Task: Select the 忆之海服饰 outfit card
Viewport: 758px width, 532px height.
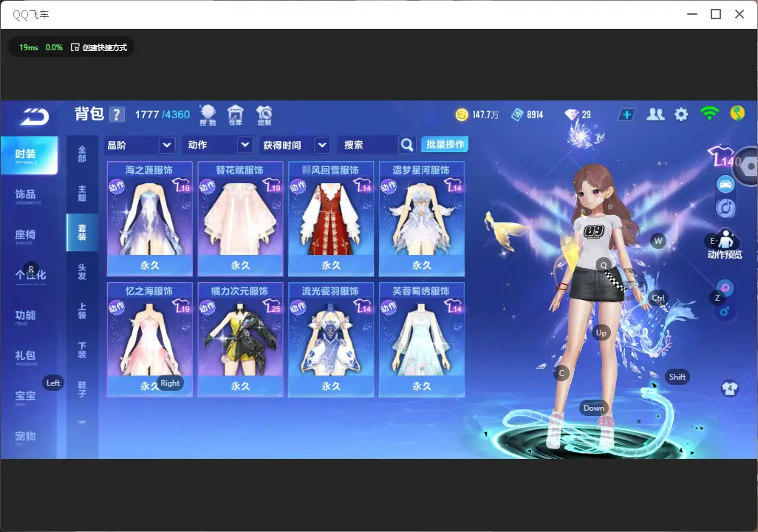Action: click(x=149, y=339)
